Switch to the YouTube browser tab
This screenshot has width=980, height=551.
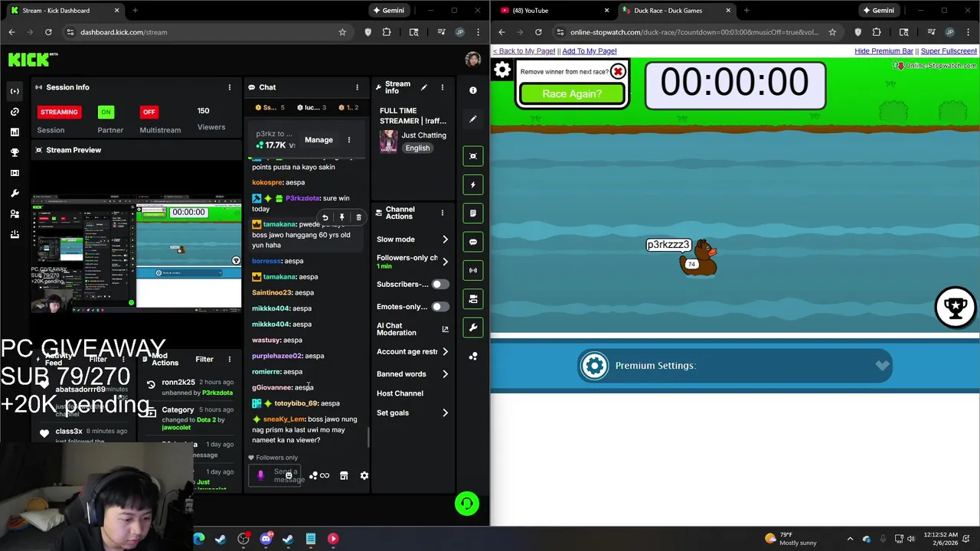(x=553, y=11)
